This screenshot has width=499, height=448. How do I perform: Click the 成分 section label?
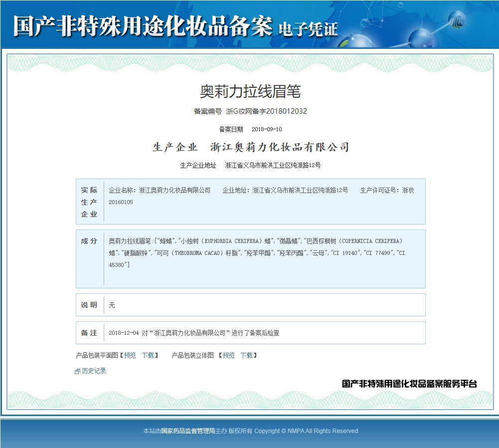coord(89,241)
